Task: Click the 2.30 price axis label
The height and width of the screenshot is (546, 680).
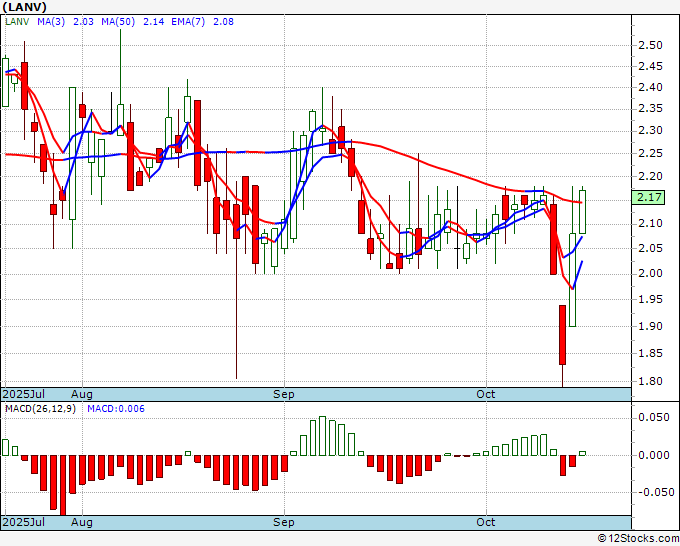Action: (x=651, y=131)
